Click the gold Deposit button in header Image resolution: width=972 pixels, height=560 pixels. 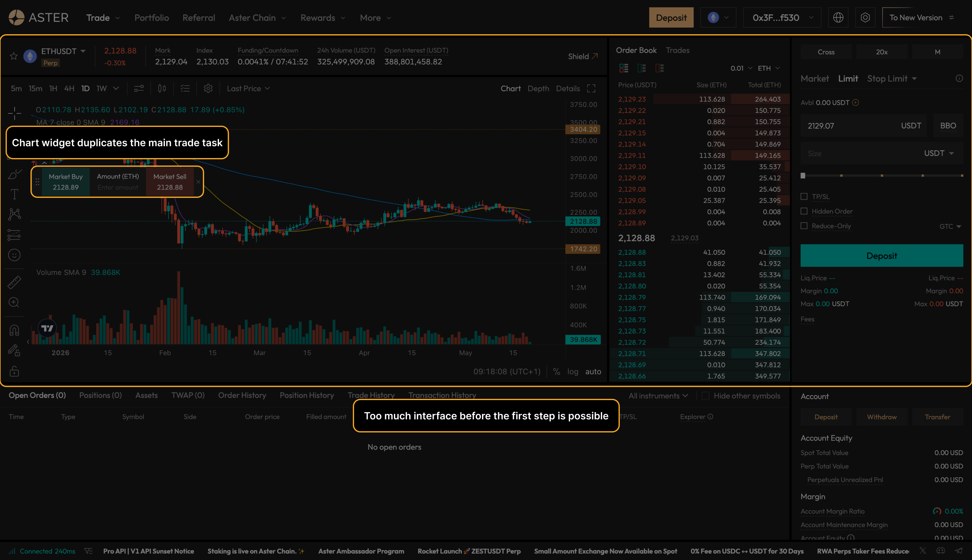(671, 18)
